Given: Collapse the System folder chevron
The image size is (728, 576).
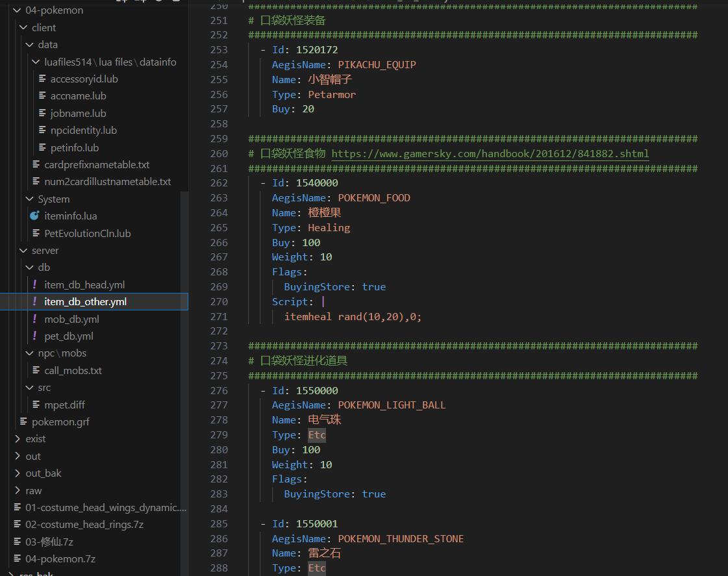Looking at the screenshot, I should 30,199.
